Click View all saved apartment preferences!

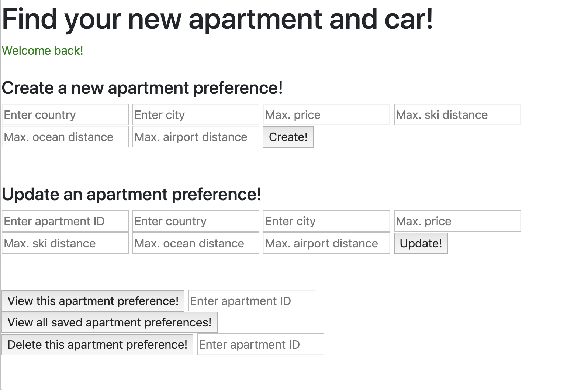pyautogui.click(x=110, y=322)
